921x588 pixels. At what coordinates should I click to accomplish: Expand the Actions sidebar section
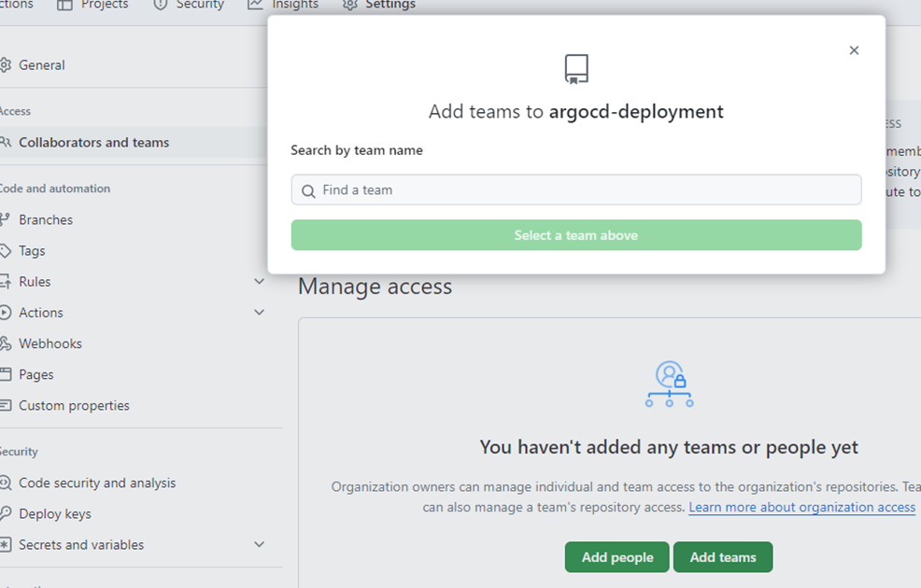coord(259,313)
